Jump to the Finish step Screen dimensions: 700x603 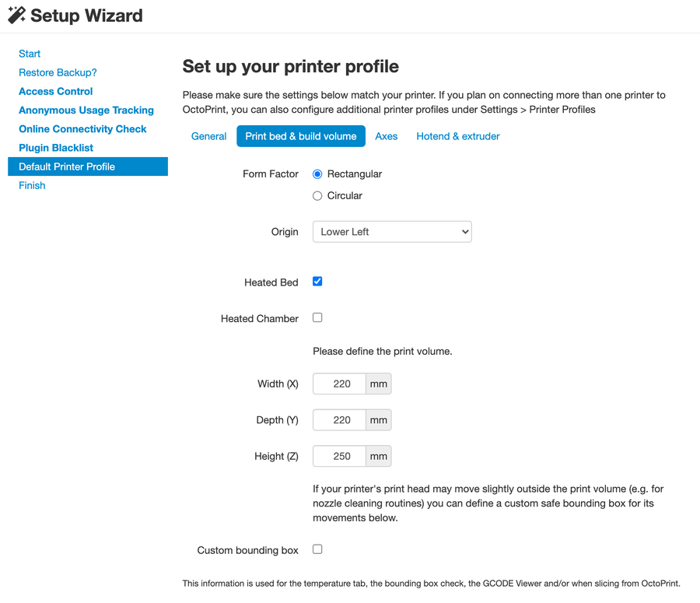pyautogui.click(x=32, y=185)
